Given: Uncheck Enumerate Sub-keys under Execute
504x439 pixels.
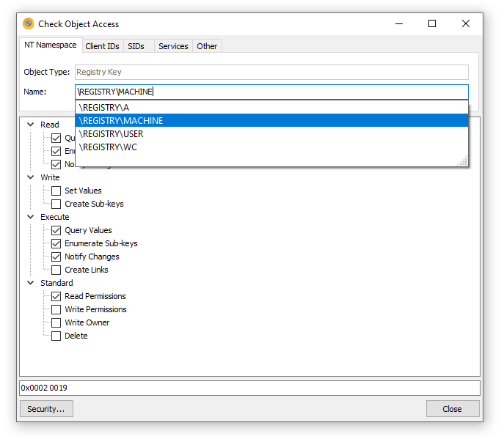Looking at the screenshot, I should [x=56, y=243].
